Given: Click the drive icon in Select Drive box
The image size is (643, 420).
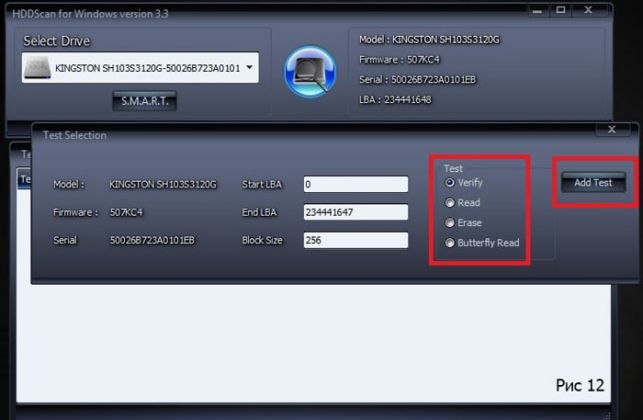Looking at the screenshot, I should [37, 67].
